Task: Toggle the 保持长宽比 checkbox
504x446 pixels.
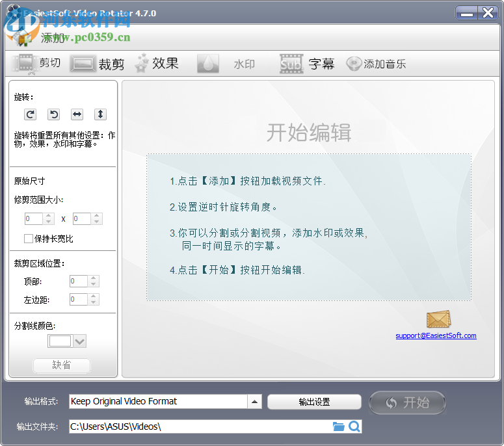Action: pyautogui.click(x=29, y=239)
